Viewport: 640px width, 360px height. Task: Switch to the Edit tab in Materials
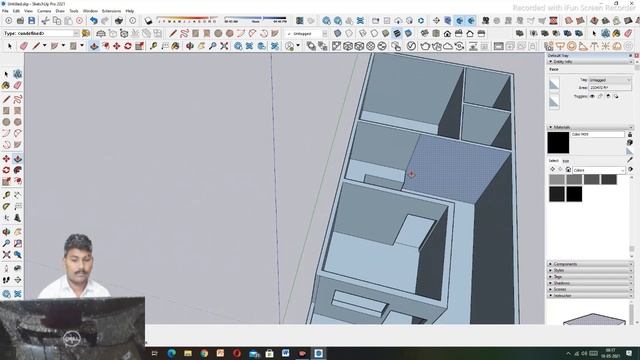pyautogui.click(x=566, y=161)
